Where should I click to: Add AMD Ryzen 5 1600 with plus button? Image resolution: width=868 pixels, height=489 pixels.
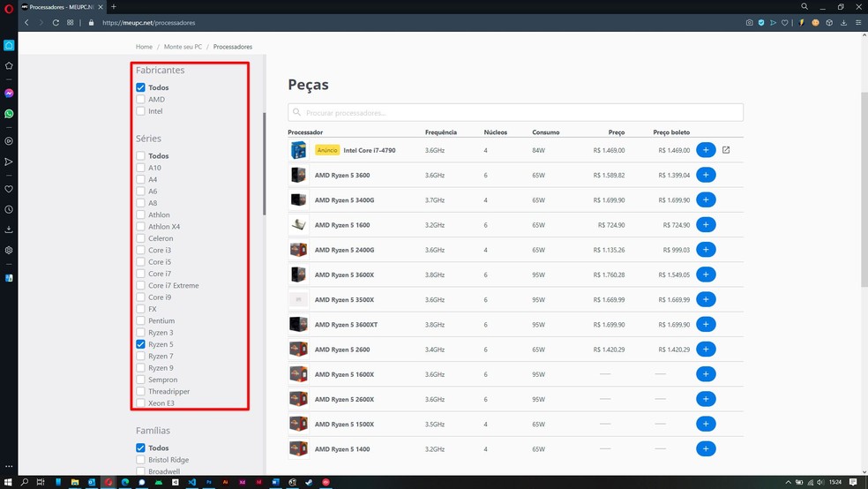click(706, 225)
